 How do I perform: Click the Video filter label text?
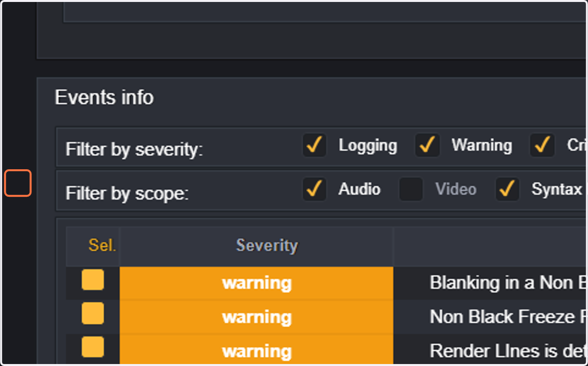456,189
